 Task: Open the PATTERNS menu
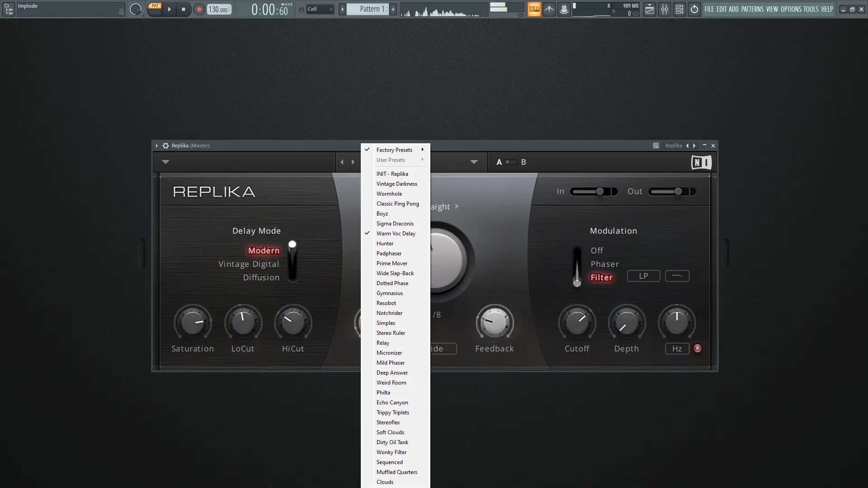click(x=752, y=9)
